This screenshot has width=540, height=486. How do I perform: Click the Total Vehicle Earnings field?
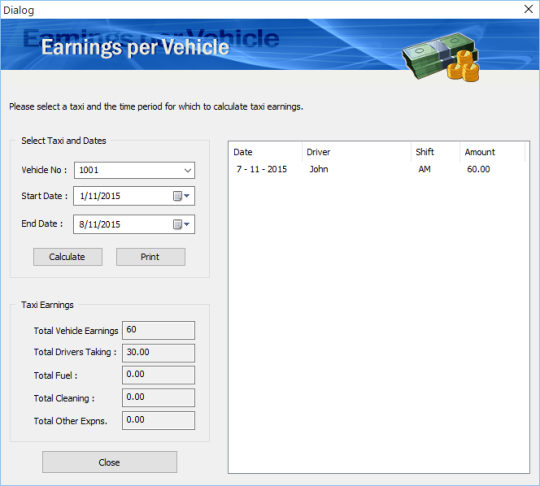(158, 330)
